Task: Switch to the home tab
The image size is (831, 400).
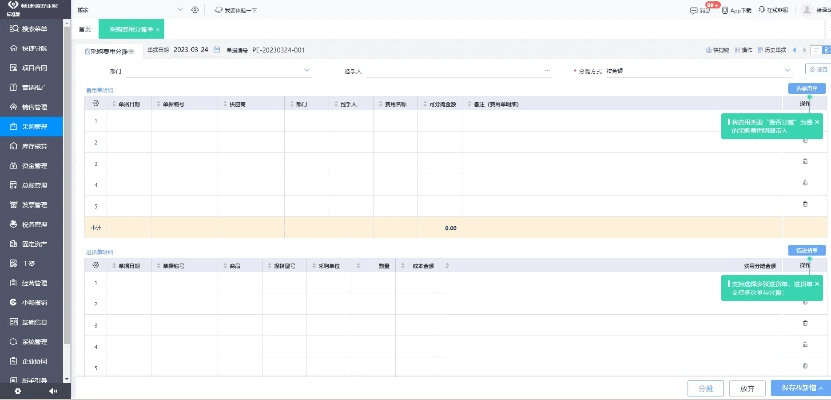Action: (x=85, y=30)
